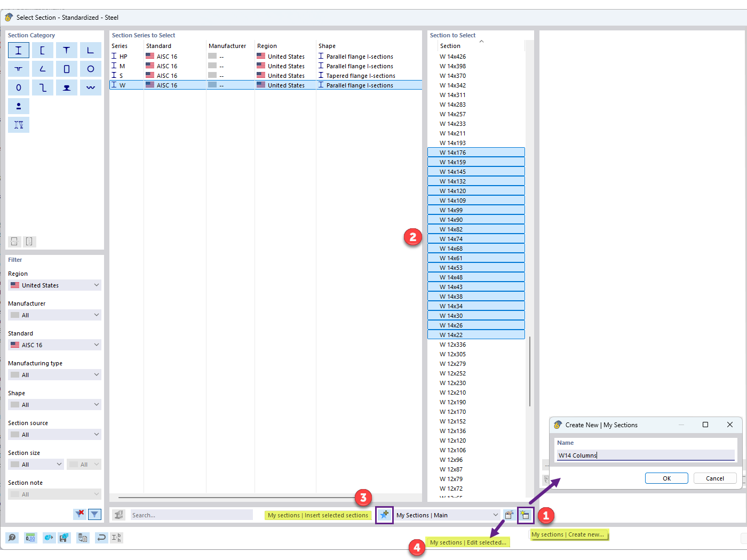Click the save section data icon
The height and width of the screenshot is (560, 747).
[x=65, y=538]
